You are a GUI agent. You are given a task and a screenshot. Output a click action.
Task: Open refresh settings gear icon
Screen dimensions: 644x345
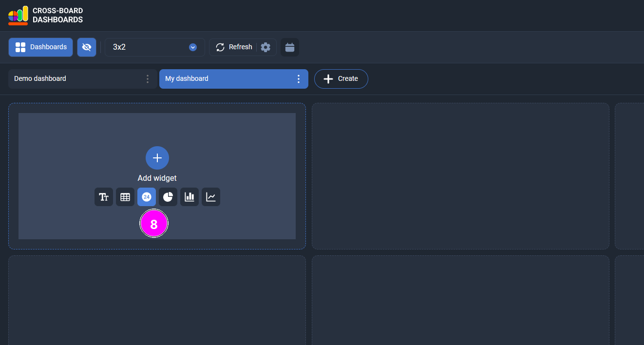click(265, 47)
